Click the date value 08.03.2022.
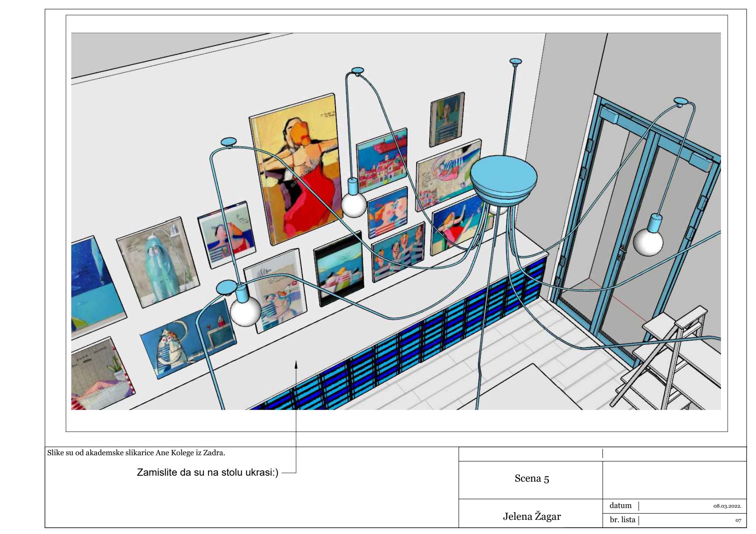The image size is (756, 534). pyautogui.click(x=727, y=506)
